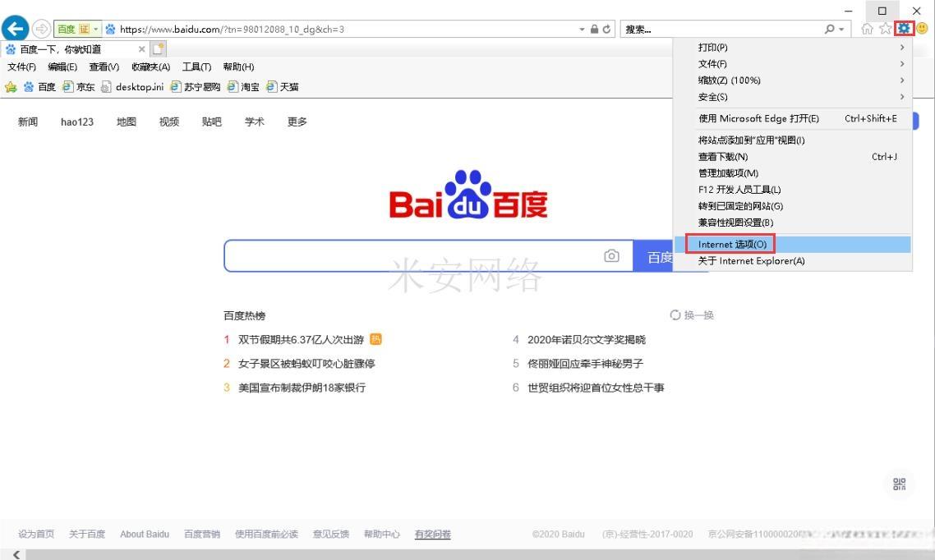Open the Favorites star icon
This screenshot has height=560, width=935.
tap(886, 29)
